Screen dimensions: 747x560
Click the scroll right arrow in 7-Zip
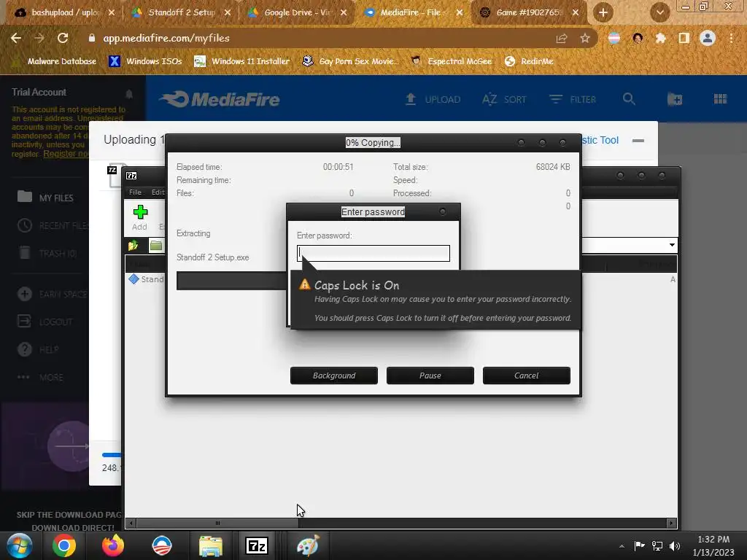click(x=672, y=523)
